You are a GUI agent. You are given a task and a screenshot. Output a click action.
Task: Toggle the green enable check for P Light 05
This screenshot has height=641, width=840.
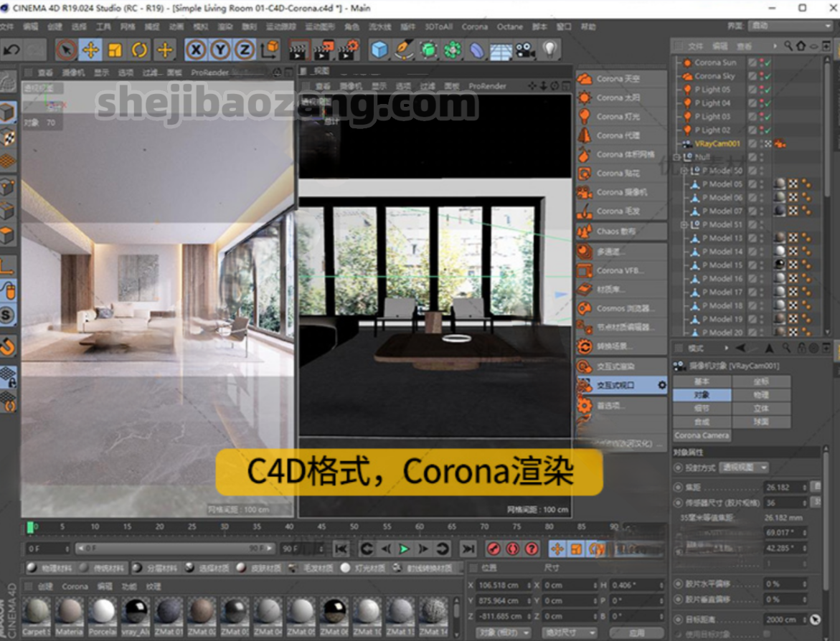(768, 90)
